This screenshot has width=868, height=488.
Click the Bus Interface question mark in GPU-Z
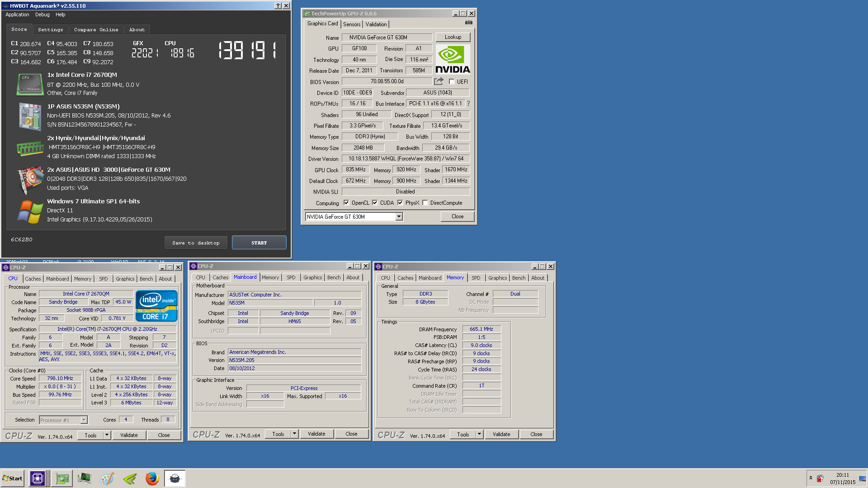point(468,103)
